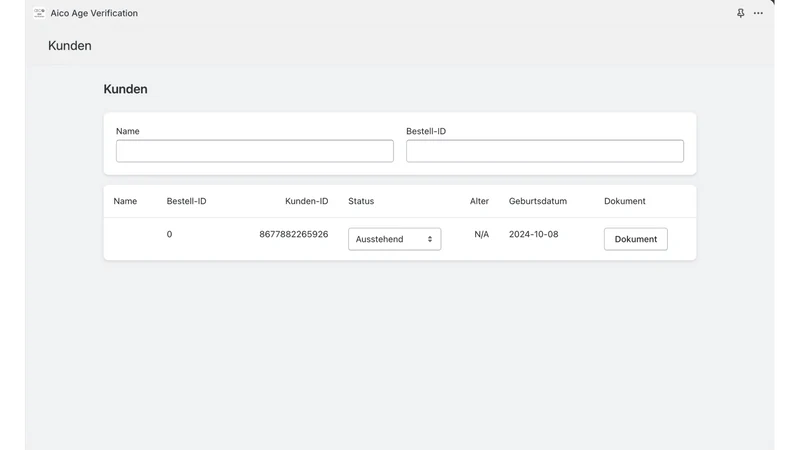This screenshot has width=800, height=450.
Task: Click the Kunden-ID value 8677882265926
Action: pos(293,234)
